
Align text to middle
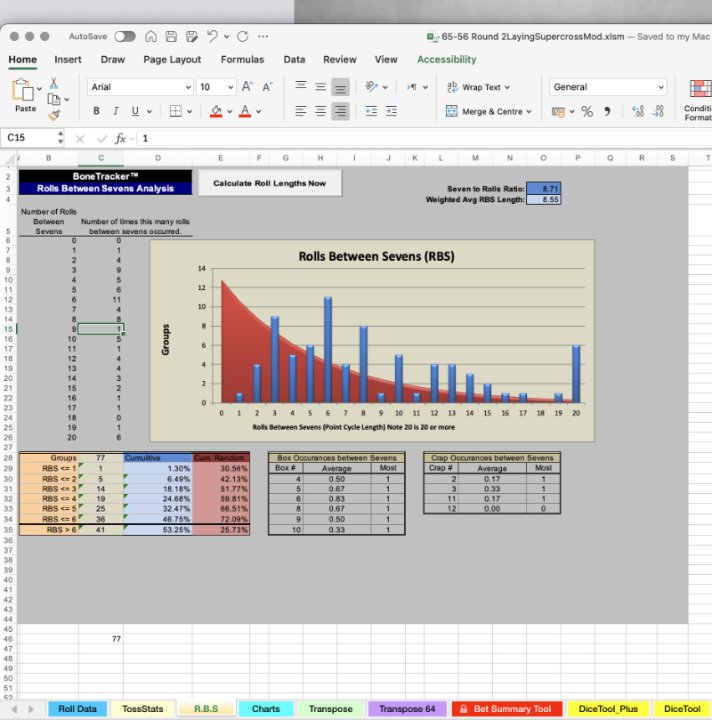click(x=320, y=87)
